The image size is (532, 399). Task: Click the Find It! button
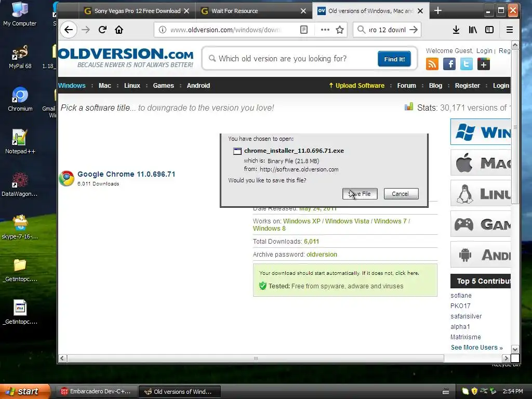(394, 59)
